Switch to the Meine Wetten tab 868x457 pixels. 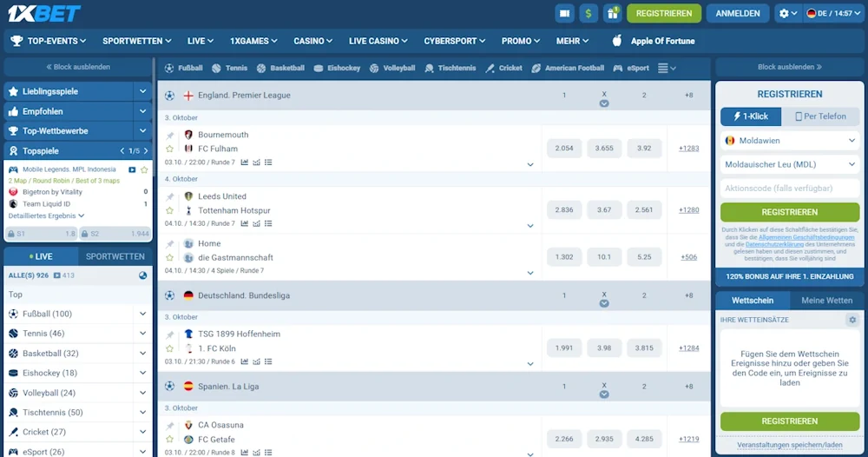827,301
